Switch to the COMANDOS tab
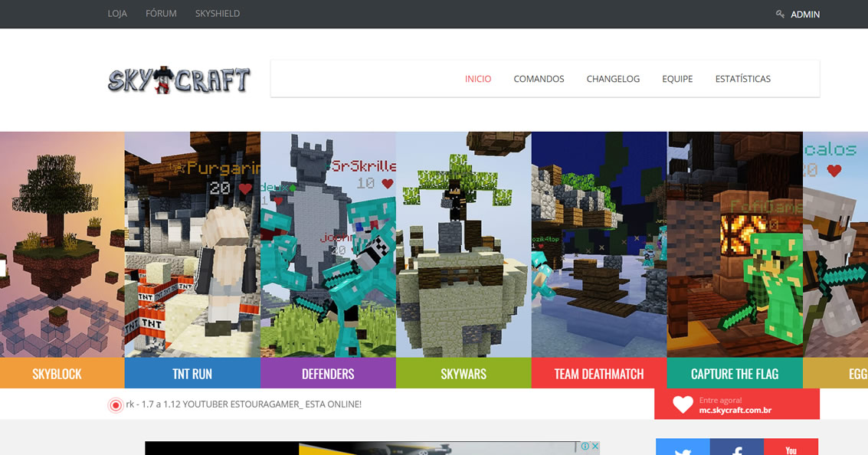868x455 pixels. (x=539, y=78)
